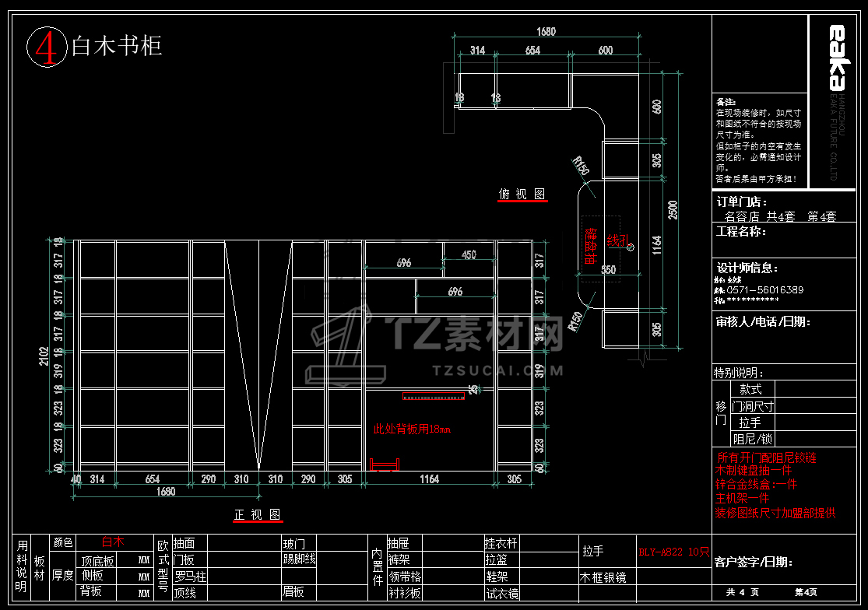Click the 此处背板用18mm red note
This screenshot has height=610, width=868.
(x=412, y=429)
